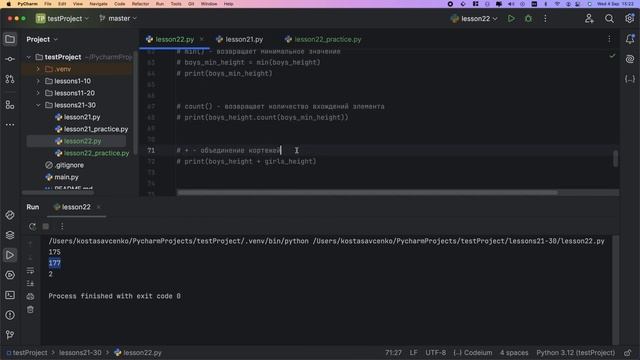
Task: Expand the lessons1-10 folder
Action: pos(38,81)
